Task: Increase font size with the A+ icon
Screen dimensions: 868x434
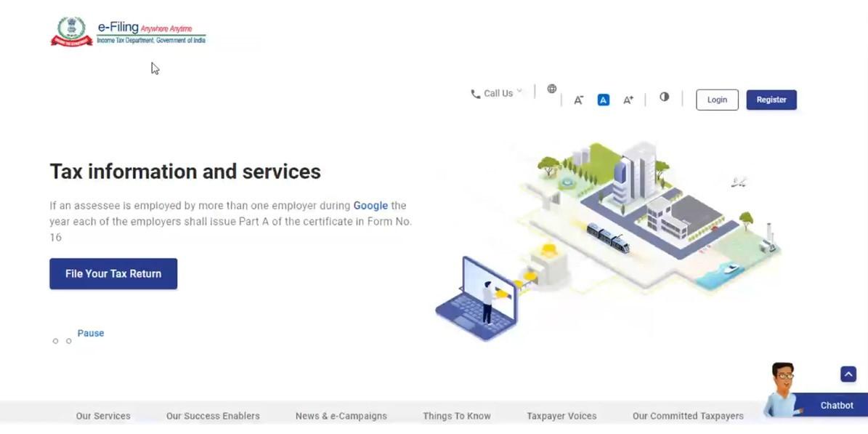Action: coord(628,100)
